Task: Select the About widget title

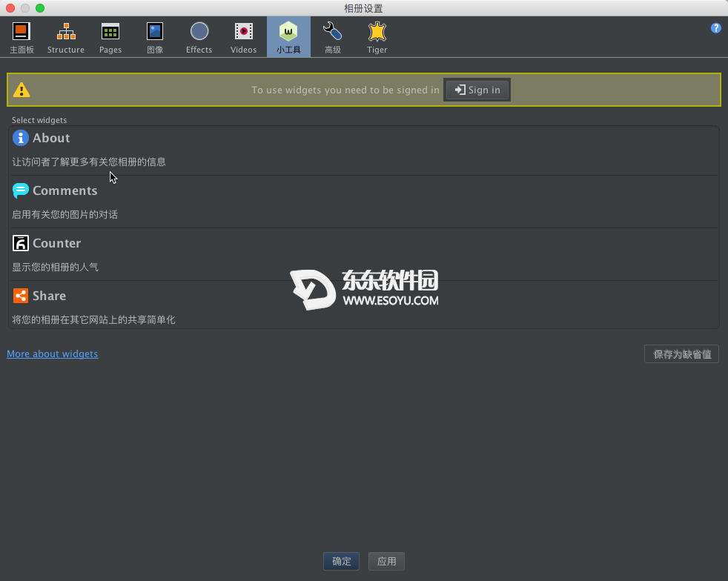Action: pyautogui.click(x=51, y=139)
